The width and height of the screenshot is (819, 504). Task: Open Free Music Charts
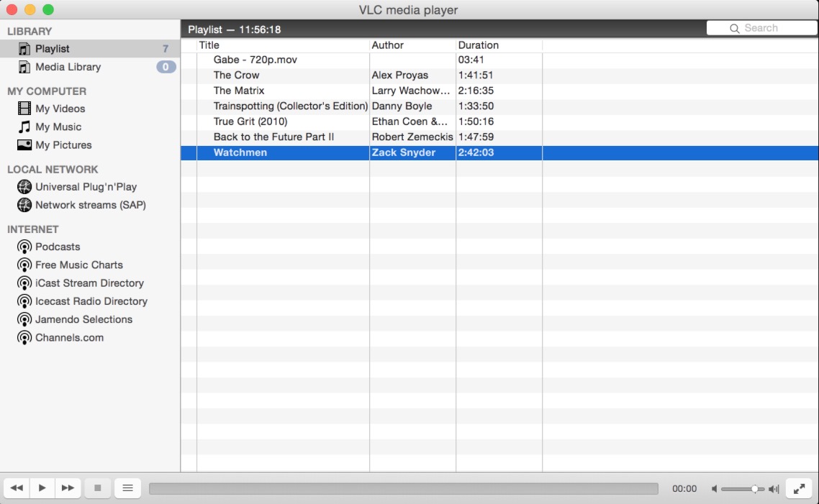(x=90, y=265)
